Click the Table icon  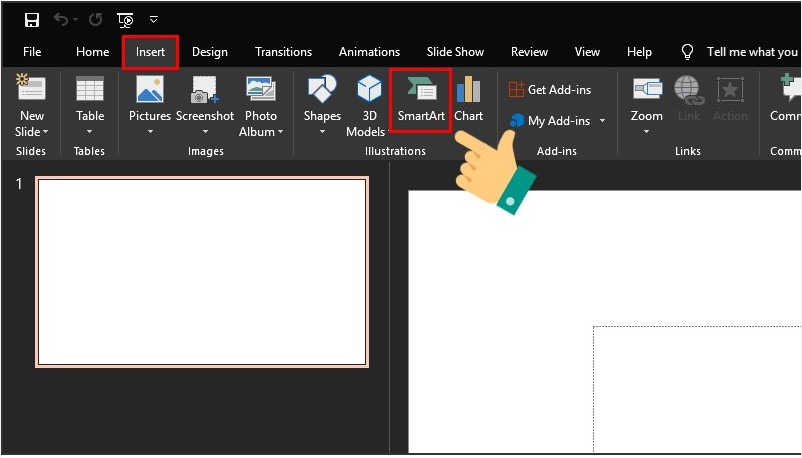click(x=90, y=92)
